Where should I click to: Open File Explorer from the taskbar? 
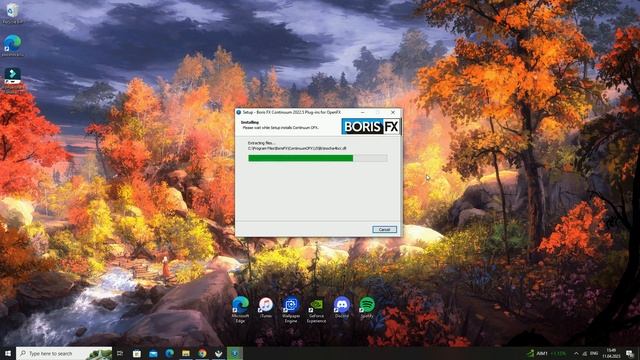186,353
